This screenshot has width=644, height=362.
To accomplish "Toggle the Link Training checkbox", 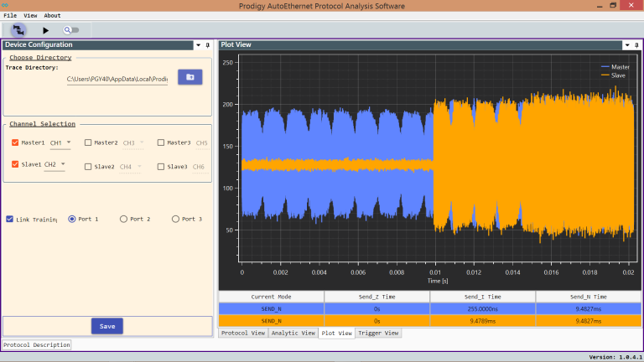I will (x=10, y=220).
